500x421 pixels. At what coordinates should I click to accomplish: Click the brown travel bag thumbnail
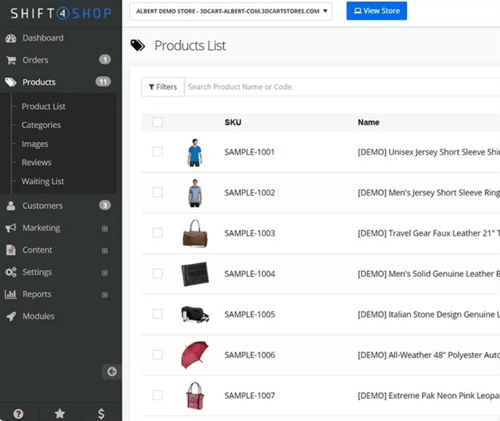[x=195, y=233]
